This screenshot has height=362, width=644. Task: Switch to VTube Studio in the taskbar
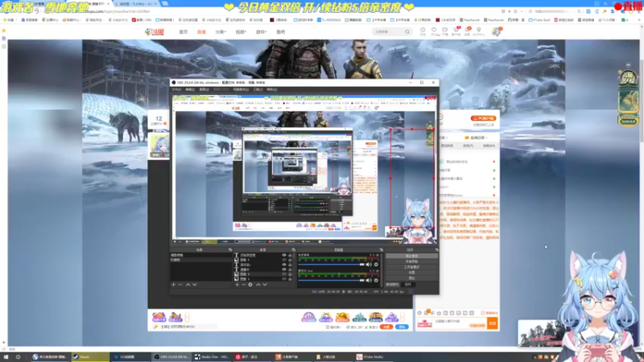373,357
